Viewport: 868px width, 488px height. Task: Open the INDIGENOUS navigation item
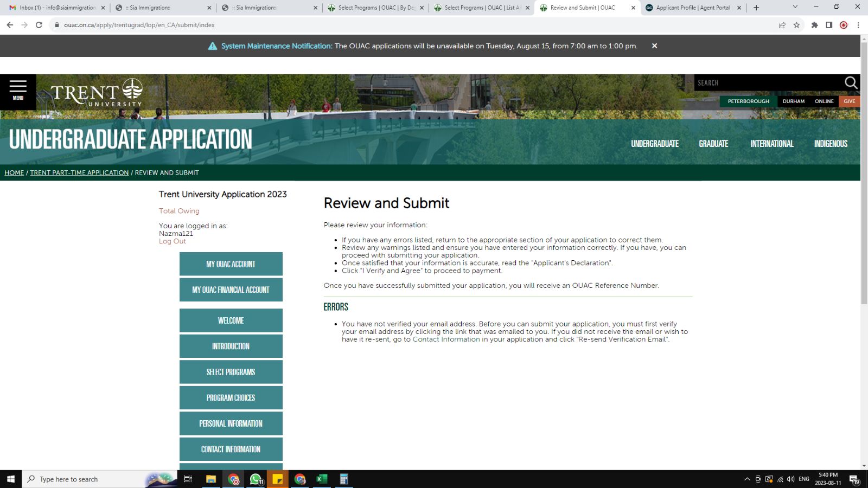coord(831,144)
